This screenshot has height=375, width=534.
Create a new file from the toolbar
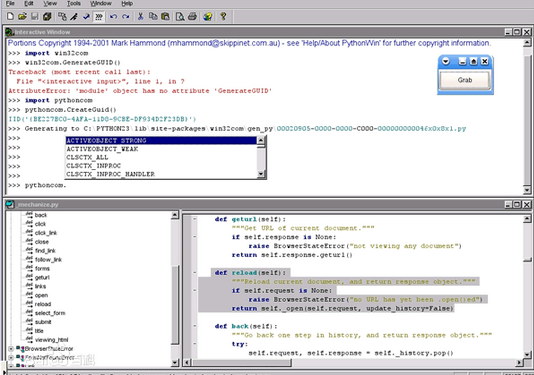click(x=11, y=16)
